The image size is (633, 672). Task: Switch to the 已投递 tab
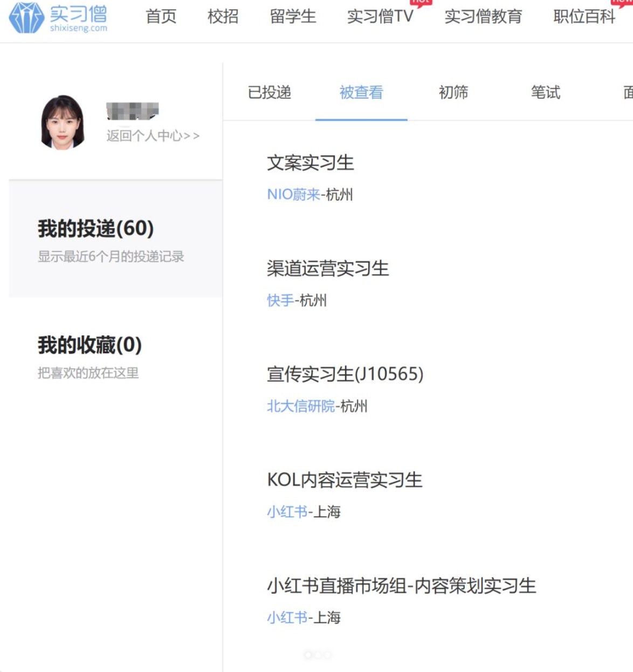pyautogui.click(x=270, y=92)
